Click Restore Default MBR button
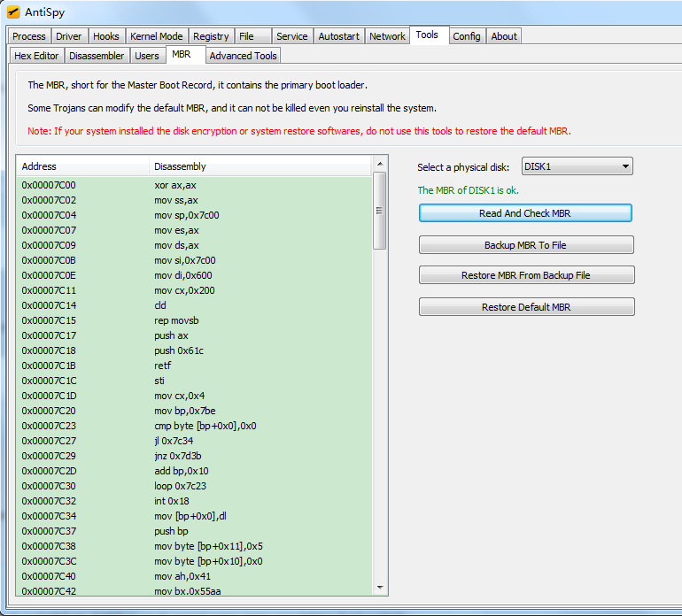 click(526, 307)
